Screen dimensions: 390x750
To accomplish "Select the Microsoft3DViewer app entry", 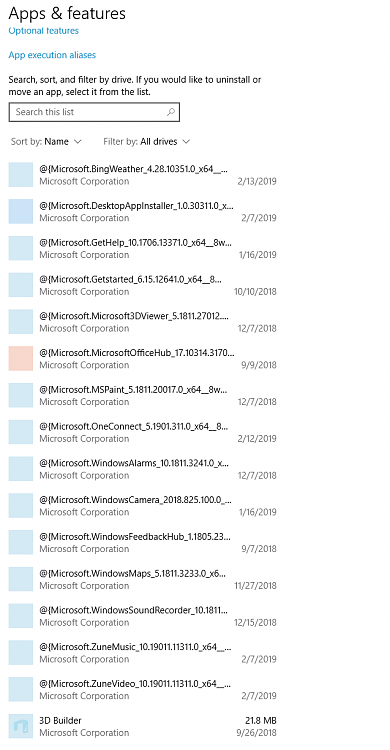I will point(143,322).
